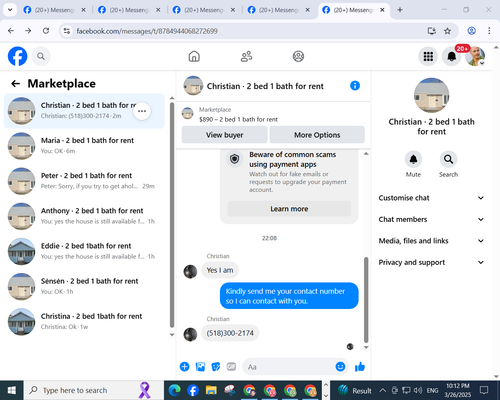The image size is (500, 400).
Task: Open Anthony's 2 bed 1 bath chat
Action: coord(84,216)
